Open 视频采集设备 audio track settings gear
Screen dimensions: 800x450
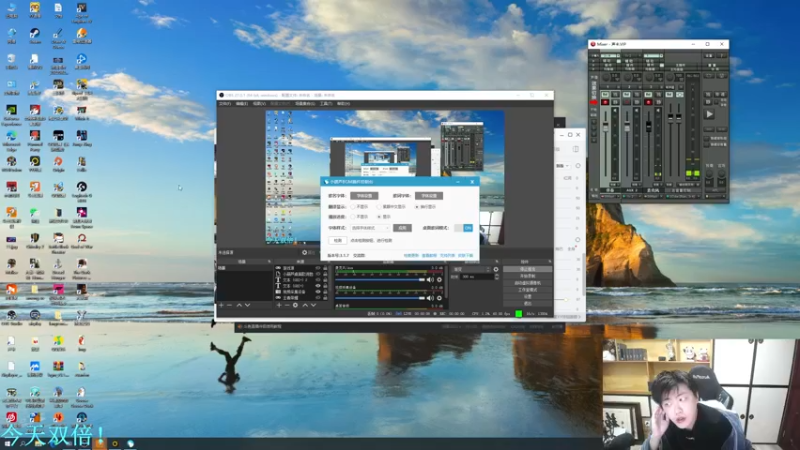pyautogui.click(x=439, y=298)
